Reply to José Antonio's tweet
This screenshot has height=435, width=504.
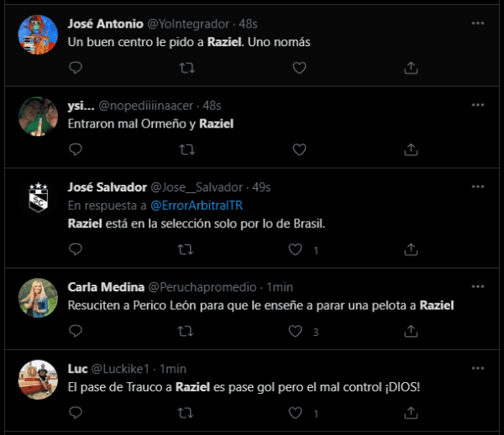coord(75,66)
